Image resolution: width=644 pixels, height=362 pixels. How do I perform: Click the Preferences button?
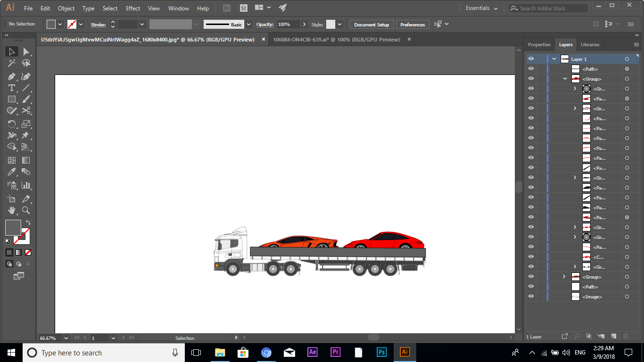(x=413, y=25)
